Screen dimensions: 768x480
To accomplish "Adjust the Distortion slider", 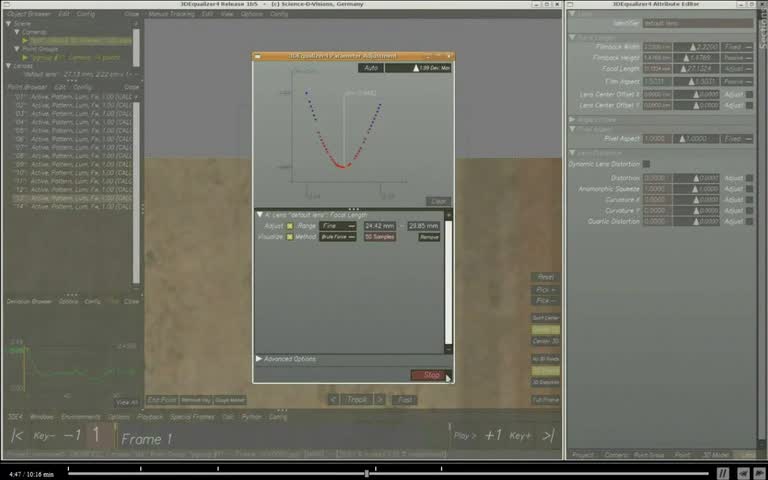I will pos(696,178).
